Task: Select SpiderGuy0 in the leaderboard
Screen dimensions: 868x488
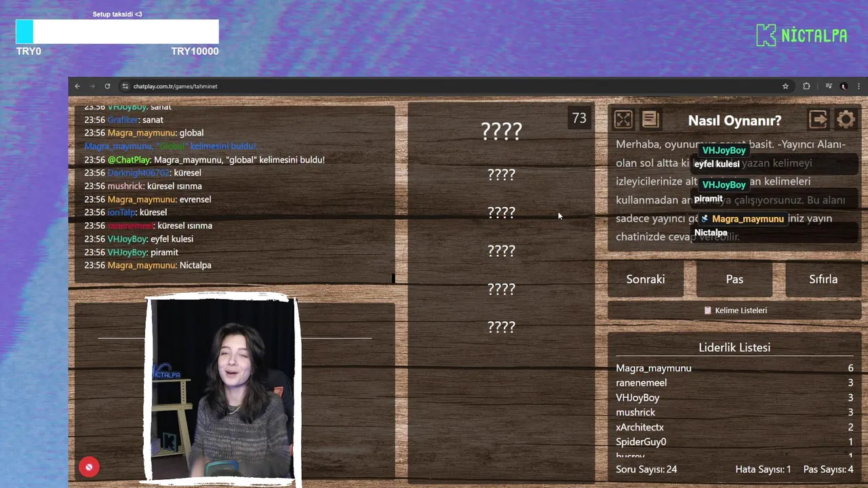Action: click(734, 442)
